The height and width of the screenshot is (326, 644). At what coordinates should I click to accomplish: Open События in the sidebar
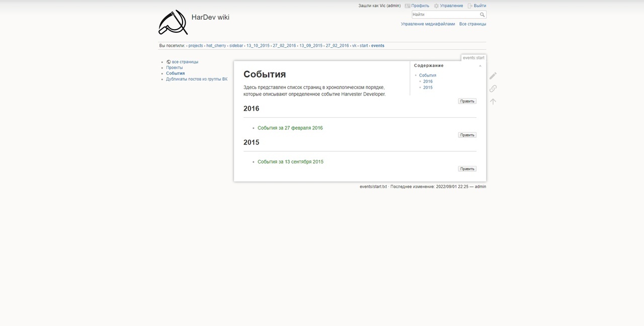pyautogui.click(x=176, y=73)
